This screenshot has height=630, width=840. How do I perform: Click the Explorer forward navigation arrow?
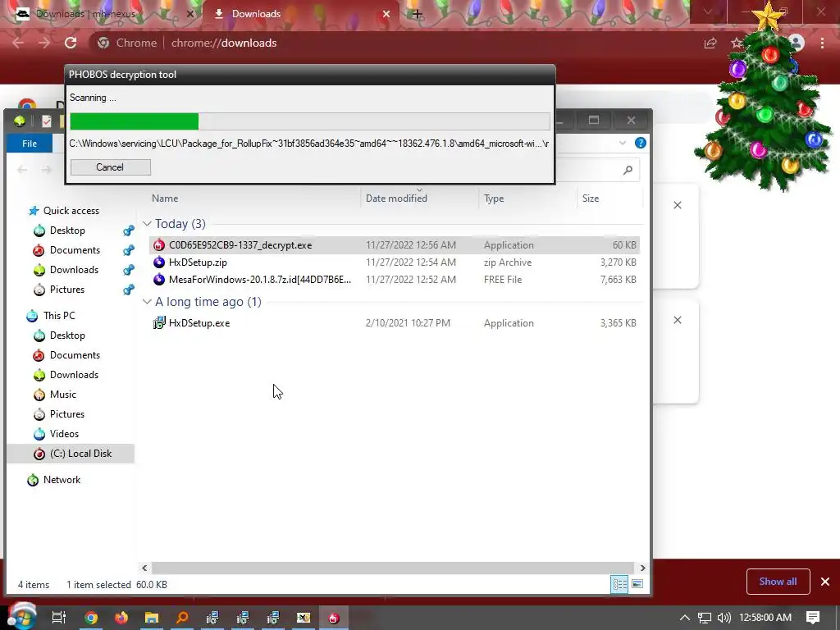[47, 170]
